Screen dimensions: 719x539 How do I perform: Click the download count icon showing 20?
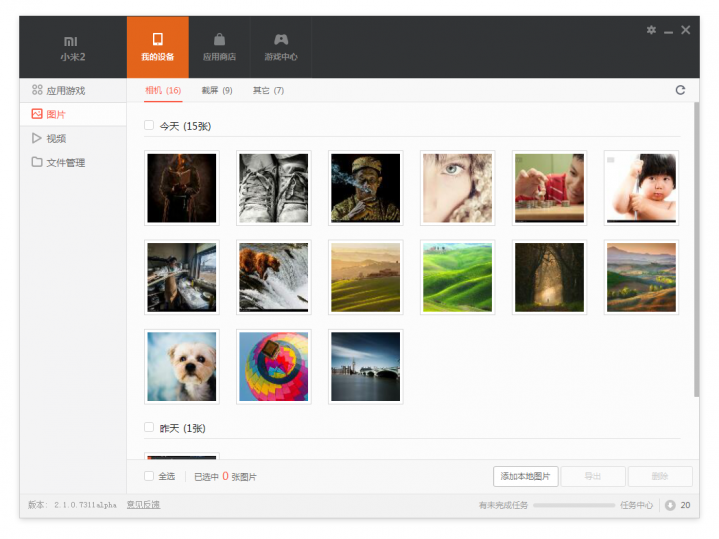click(x=670, y=505)
